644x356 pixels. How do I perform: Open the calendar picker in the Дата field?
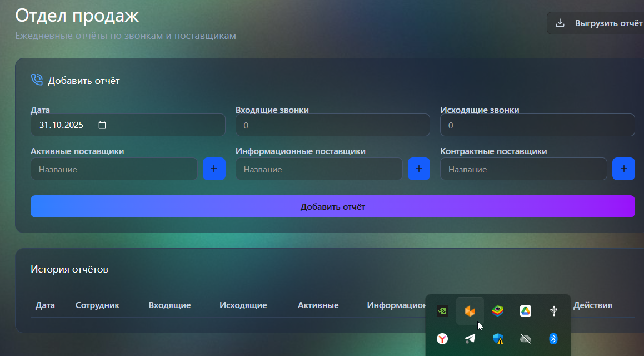[102, 125]
